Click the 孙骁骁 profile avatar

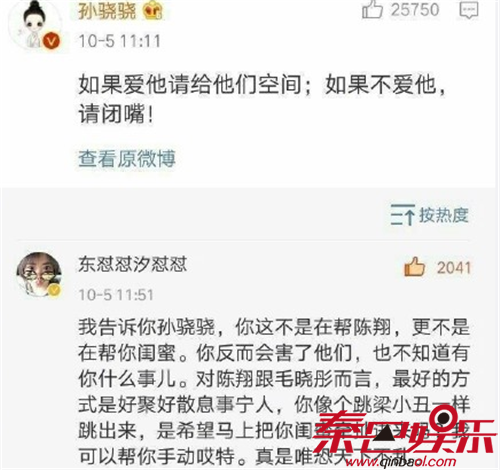[x=35, y=26]
